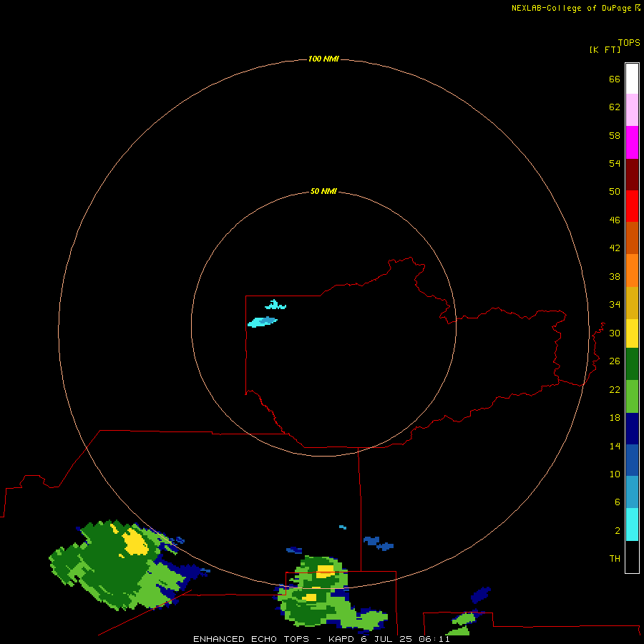Click the light blue 6-10 kft legend swatch

[632, 492]
